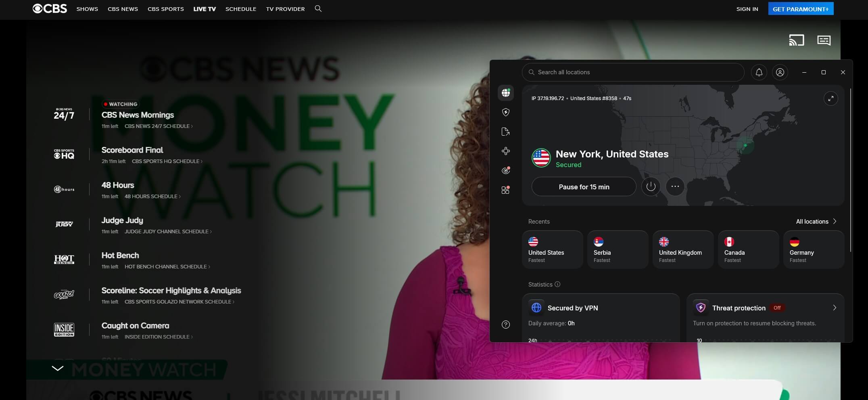Open Threat Protection shield in VPN sidebar
Screen dimensions: 868x400
point(506,112)
